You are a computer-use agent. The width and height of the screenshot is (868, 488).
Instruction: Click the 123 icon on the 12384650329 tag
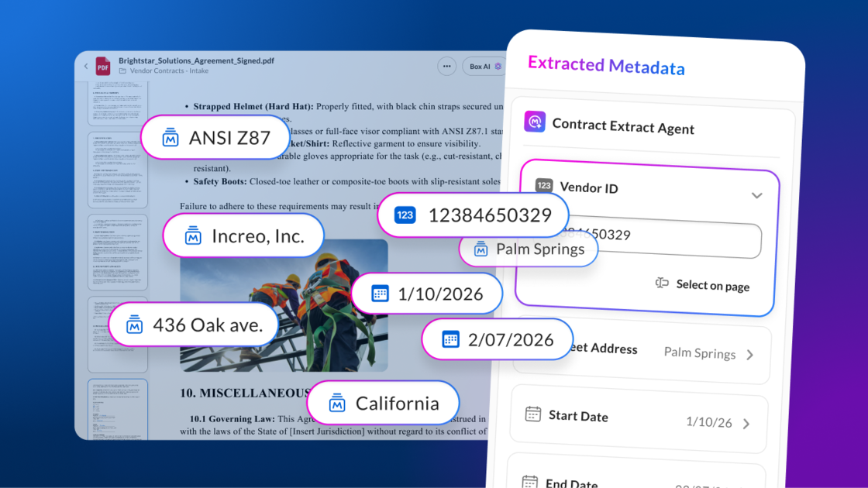(x=405, y=215)
